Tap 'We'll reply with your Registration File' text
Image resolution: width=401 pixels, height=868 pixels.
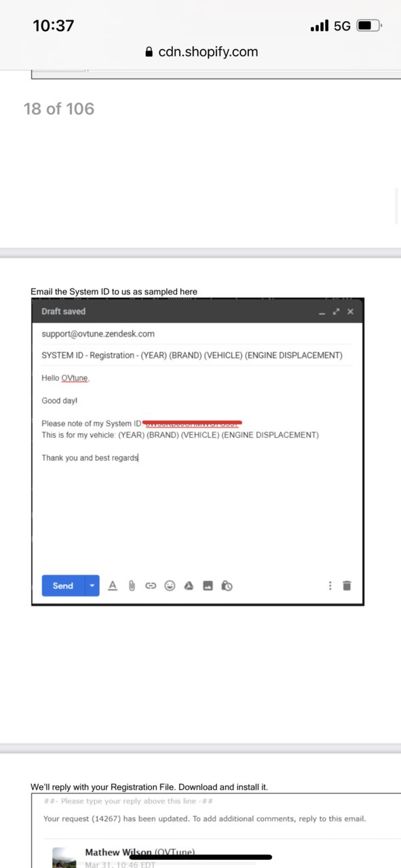click(149, 787)
